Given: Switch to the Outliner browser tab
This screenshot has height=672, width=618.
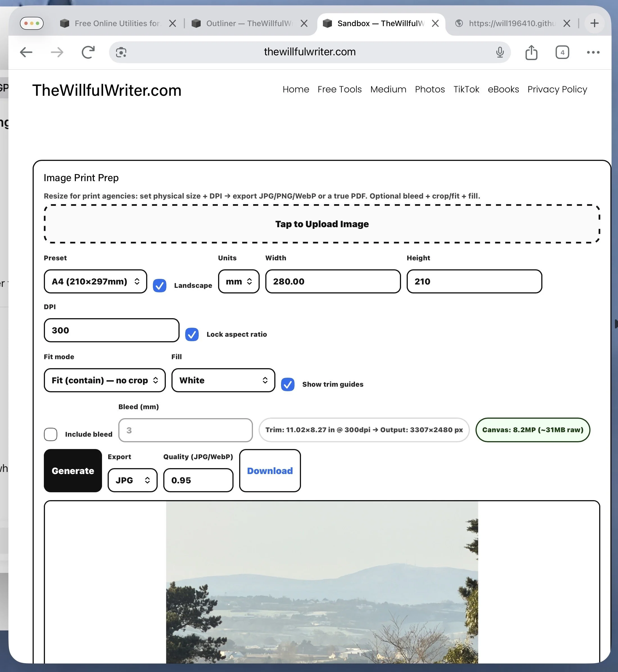Looking at the screenshot, I should pos(248,23).
